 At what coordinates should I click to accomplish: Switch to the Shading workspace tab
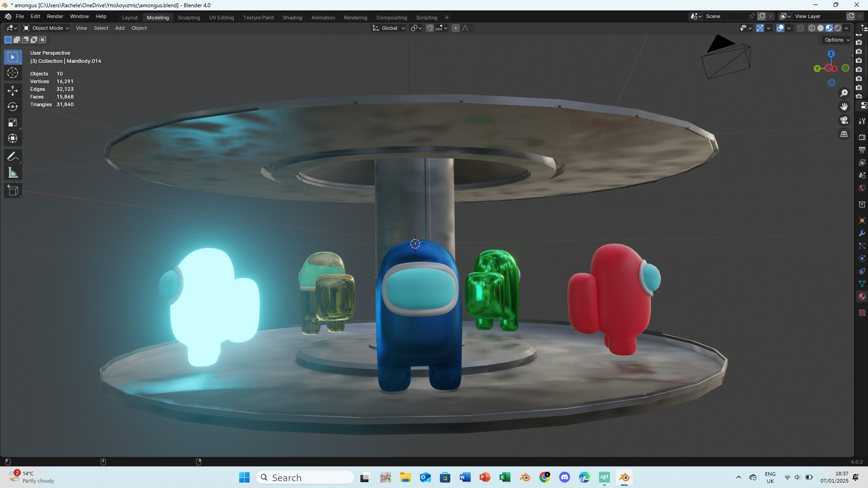[292, 18]
